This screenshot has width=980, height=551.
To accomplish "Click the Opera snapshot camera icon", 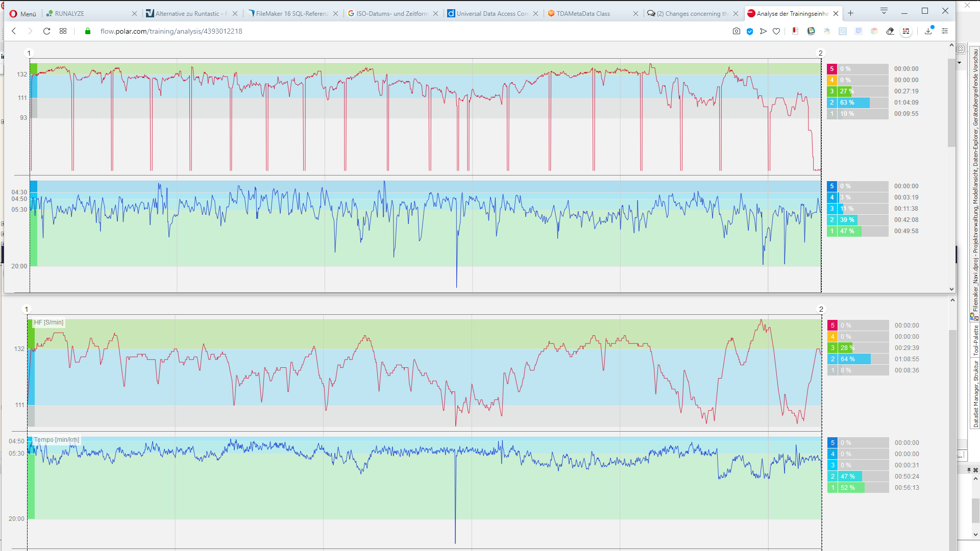I will 736,31.
